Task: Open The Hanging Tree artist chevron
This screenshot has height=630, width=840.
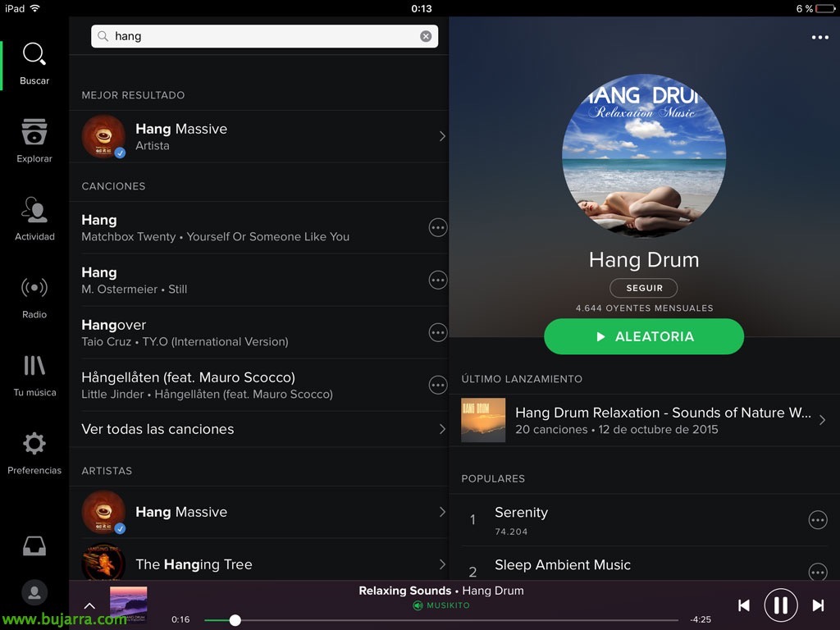Action: tap(442, 564)
